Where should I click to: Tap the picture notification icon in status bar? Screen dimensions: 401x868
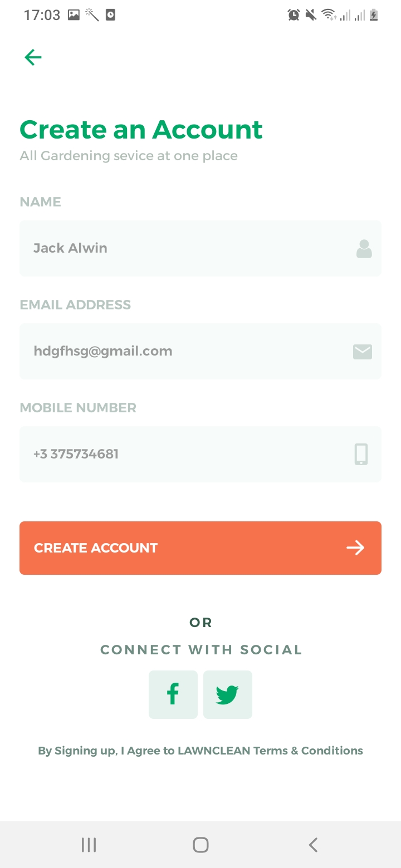click(74, 15)
